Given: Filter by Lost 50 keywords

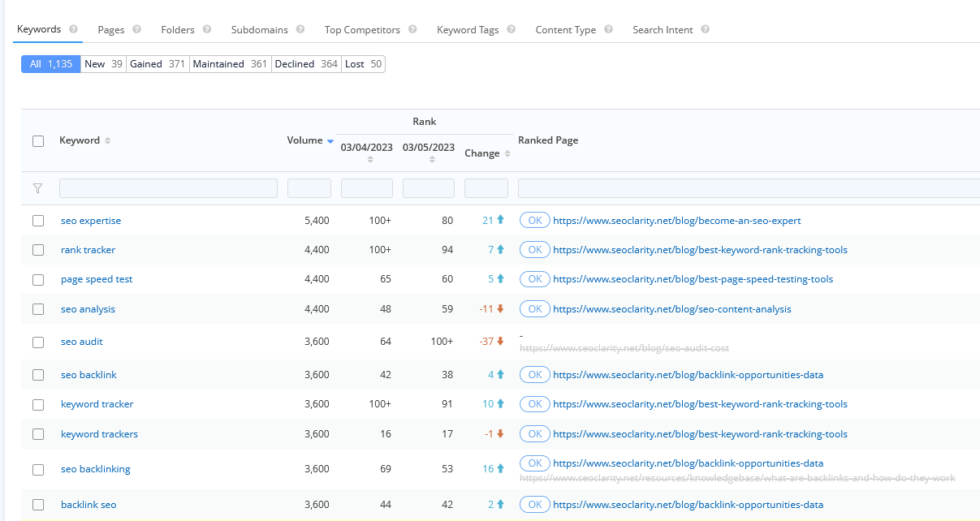Looking at the screenshot, I should pos(363,64).
